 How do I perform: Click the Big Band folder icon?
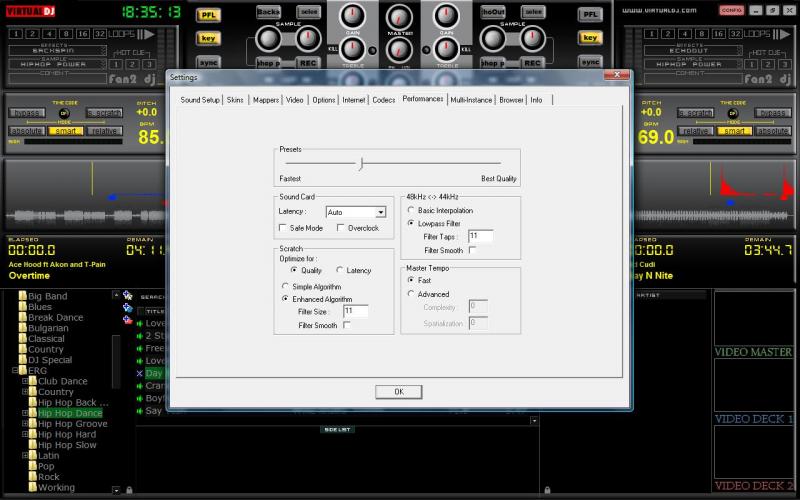22,296
